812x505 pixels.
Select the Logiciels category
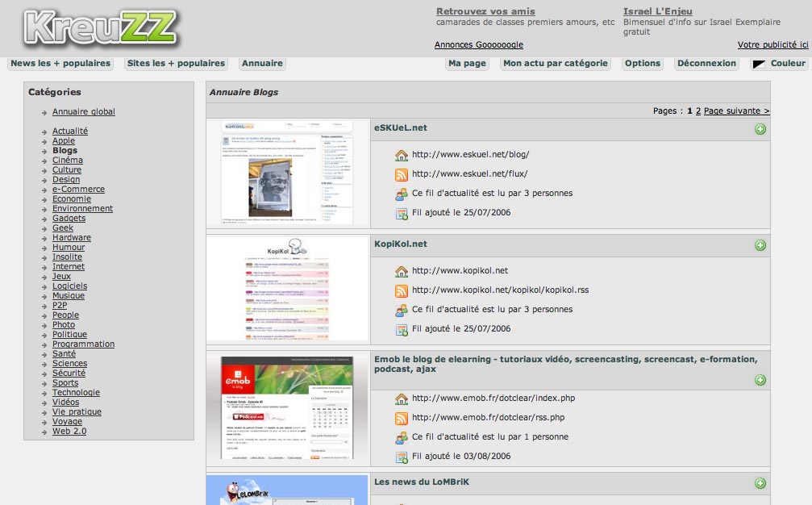tap(70, 286)
